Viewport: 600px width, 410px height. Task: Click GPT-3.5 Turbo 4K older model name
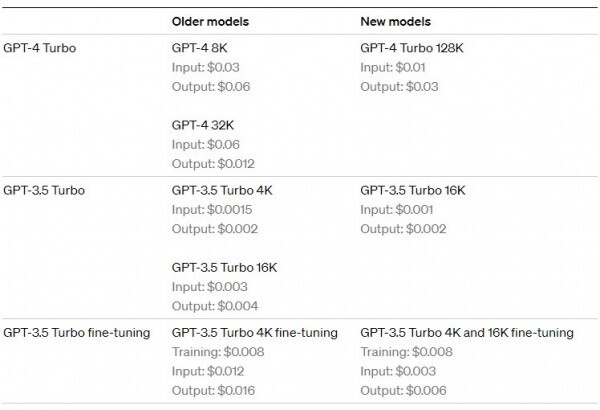click(222, 190)
